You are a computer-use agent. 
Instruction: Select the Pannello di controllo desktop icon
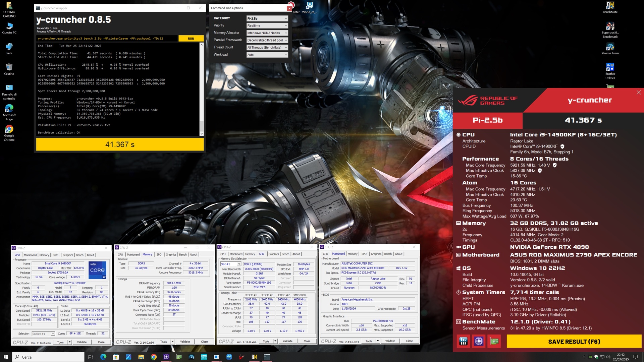(9, 92)
